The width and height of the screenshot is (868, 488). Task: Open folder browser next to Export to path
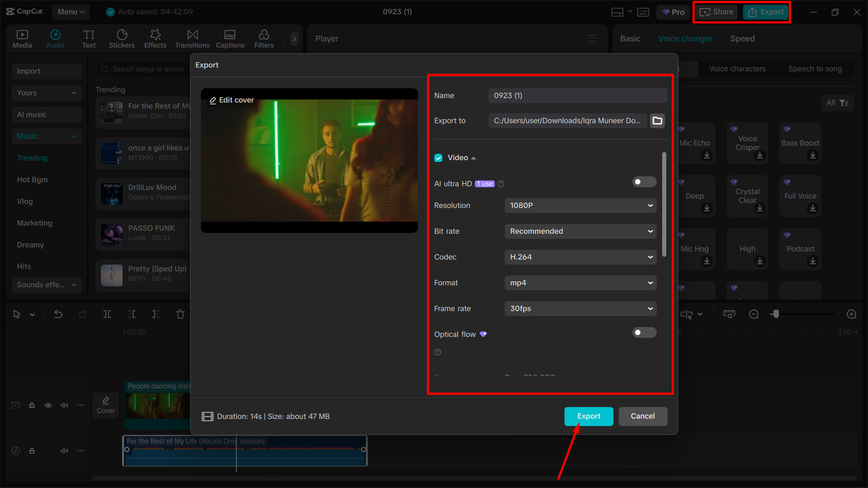pyautogui.click(x=657, y=120)
